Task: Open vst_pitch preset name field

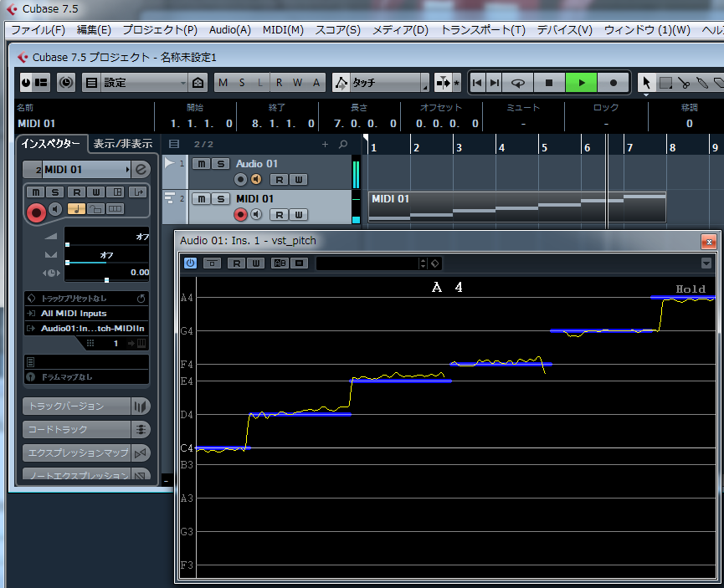Action: click(367, 263)
